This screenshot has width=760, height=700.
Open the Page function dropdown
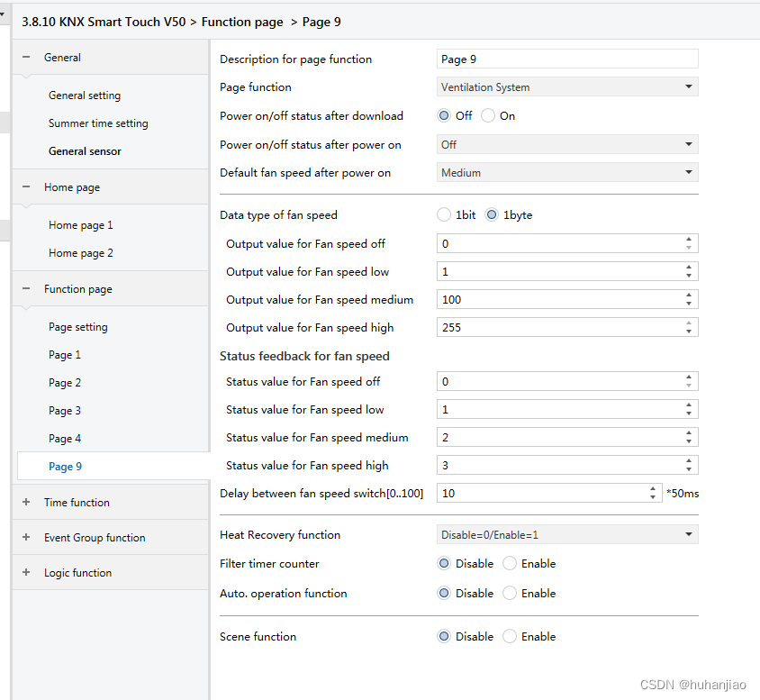[x=566, y=87]
